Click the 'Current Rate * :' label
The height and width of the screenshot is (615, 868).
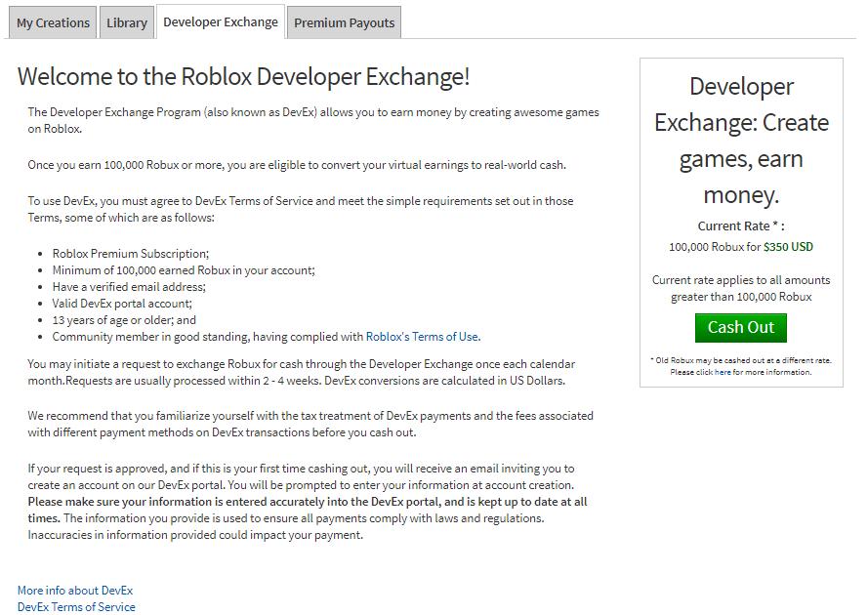[x=741, y=225]
